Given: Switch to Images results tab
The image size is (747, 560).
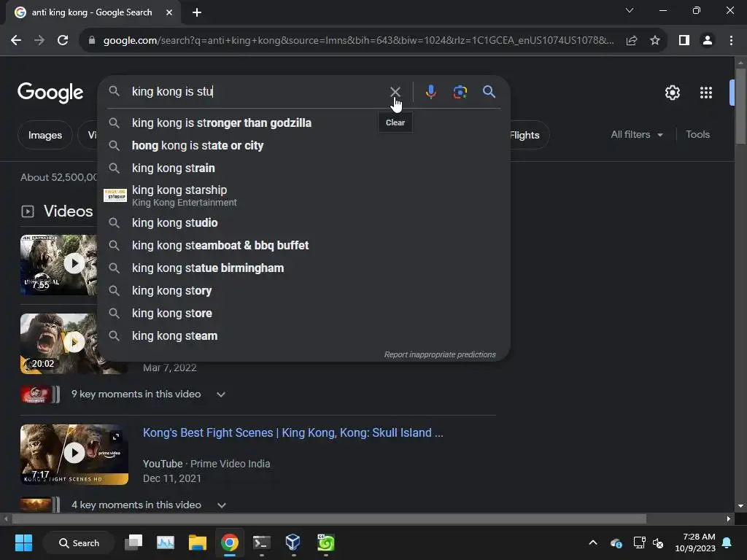Looking at the screenshot, I should 44,135.
